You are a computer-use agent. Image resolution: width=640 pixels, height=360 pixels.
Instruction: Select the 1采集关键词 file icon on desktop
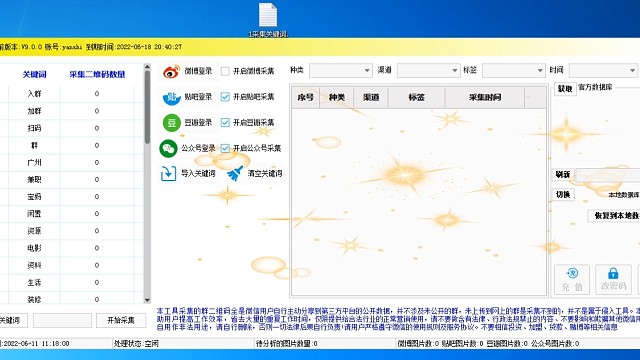268,20
